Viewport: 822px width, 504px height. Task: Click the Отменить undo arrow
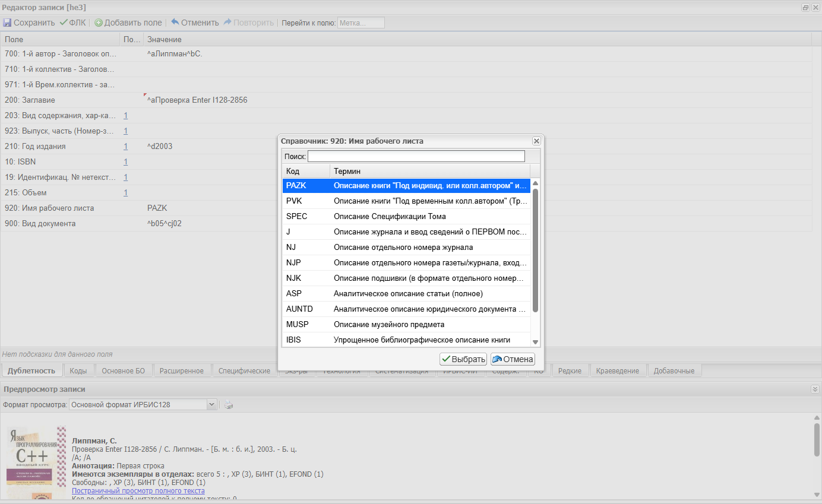coord(175,22)
